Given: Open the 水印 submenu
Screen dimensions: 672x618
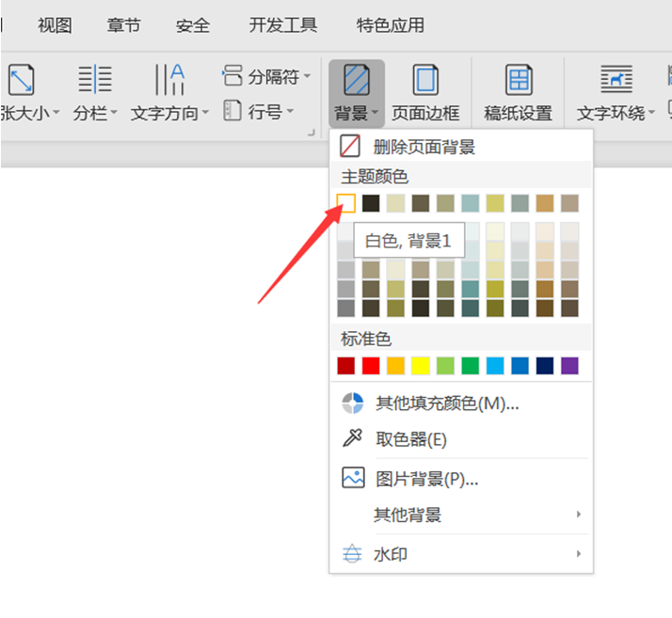Looking at the screenshot, I should (x=461, y=554).
